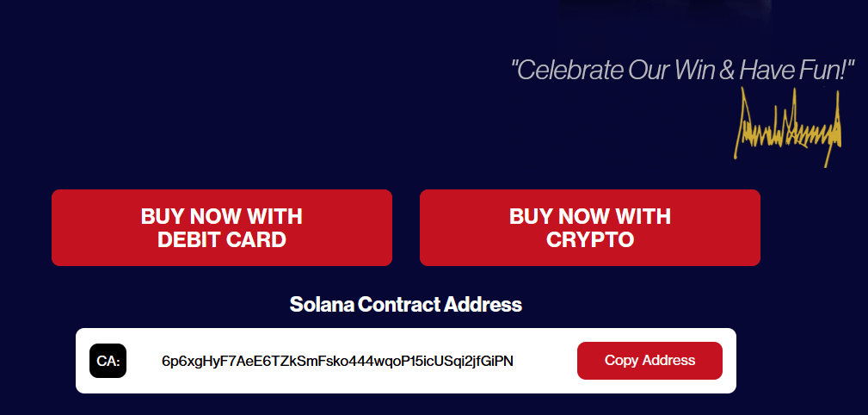Select the CA: label in the address box

coord(108,361)
